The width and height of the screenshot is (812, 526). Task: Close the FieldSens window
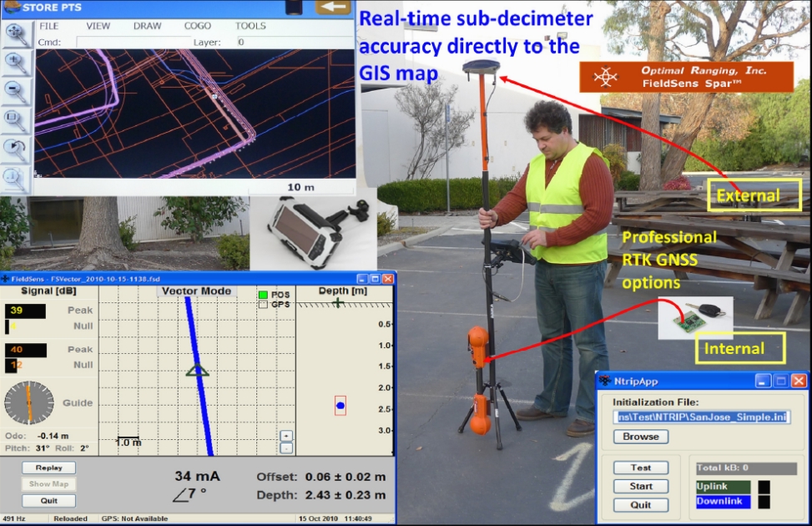[x=387, y=279]
